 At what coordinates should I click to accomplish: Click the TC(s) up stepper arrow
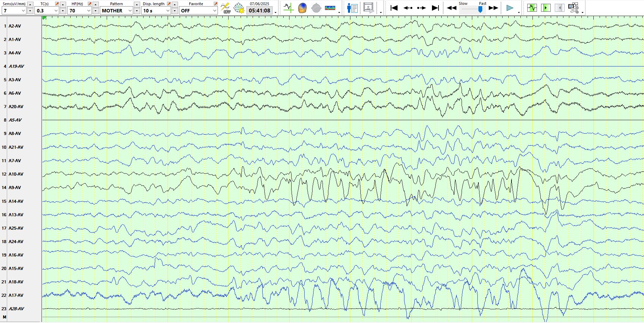pos(63,4)
